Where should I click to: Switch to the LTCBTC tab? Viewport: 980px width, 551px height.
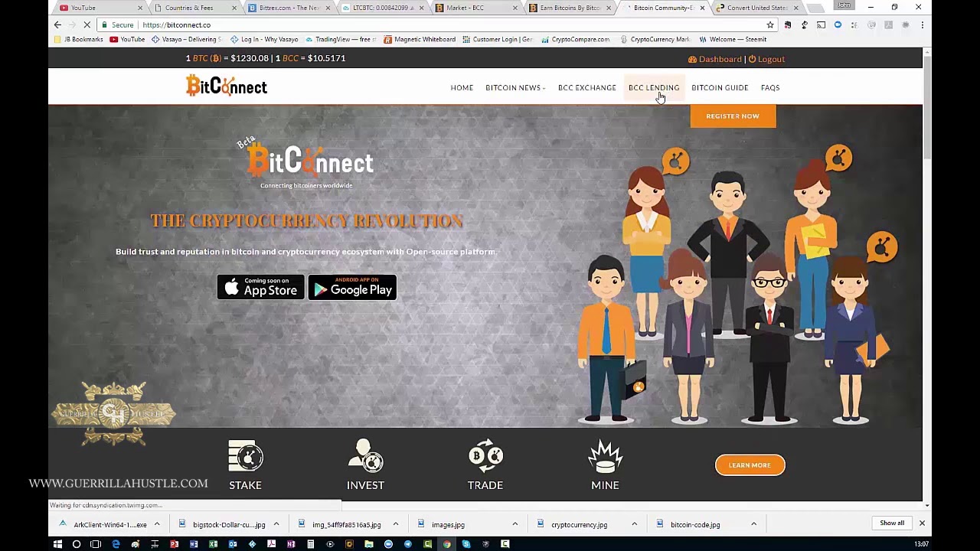(x=382, y=8)
